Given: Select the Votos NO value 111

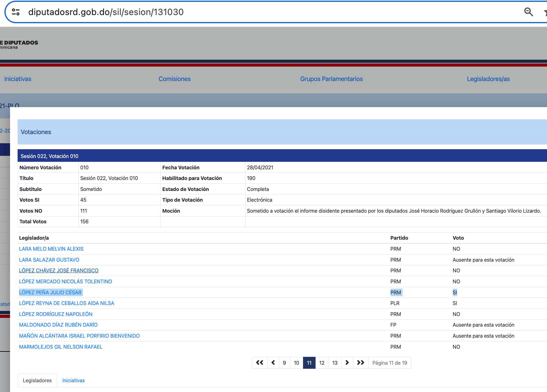Looking at the screenshot, I should coord(84,211).
